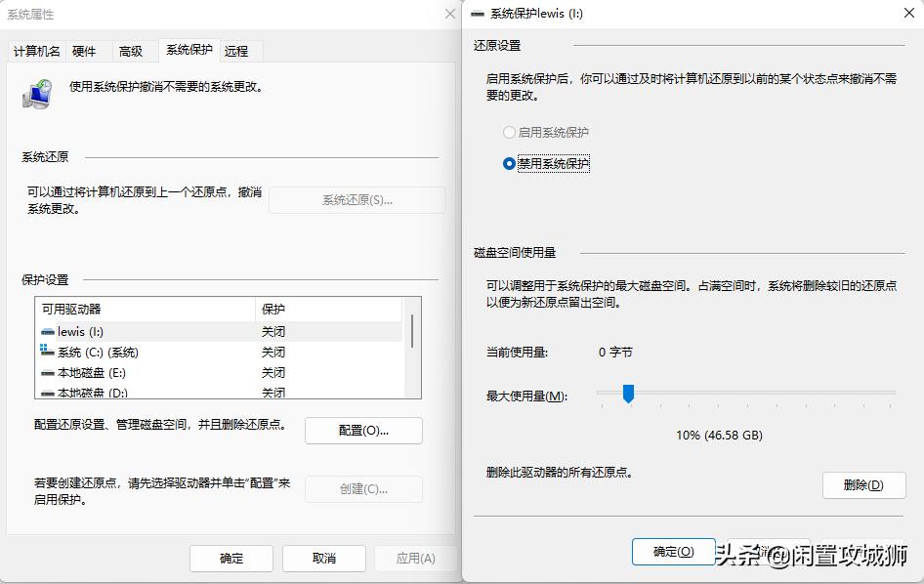924x584 pixels.
Task: Open the 硬件 tab
Action: [84, 51]
